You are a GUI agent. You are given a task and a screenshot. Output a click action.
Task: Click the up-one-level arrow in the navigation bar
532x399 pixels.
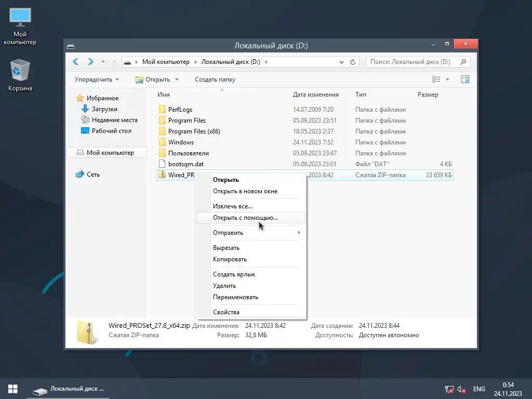point(114,62)
